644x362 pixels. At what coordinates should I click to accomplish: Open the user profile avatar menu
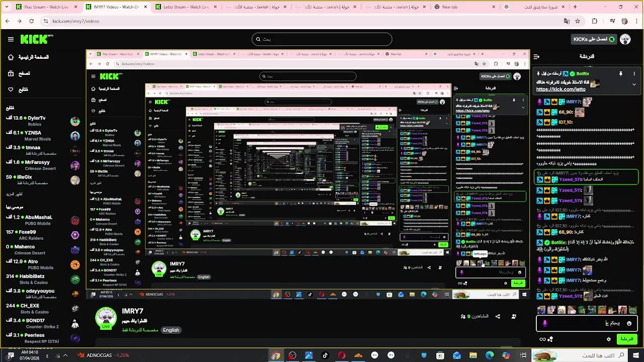[625, 39]
